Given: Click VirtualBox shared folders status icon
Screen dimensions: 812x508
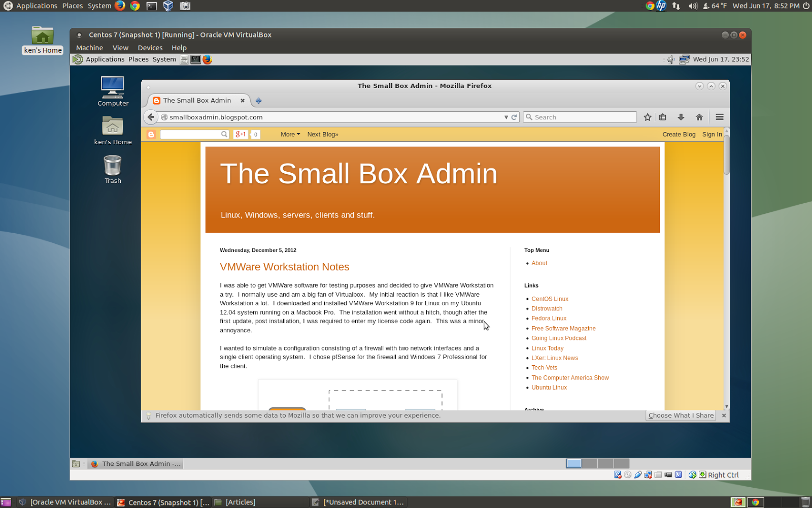Looking at the screenshot, I should pos(658,475).
